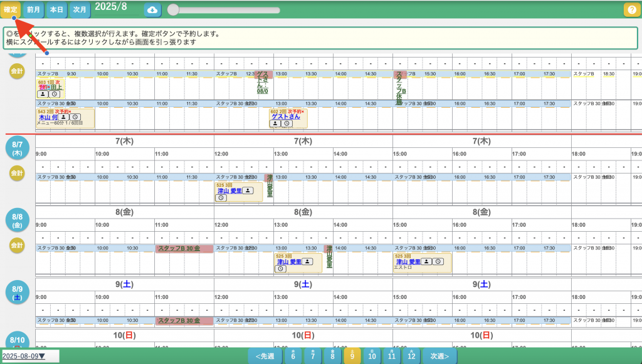This screenshot has width=642, height=364.
Task: Click clock icon on 8/7 津山 愛里 booking
Action: tap(221, 198)
